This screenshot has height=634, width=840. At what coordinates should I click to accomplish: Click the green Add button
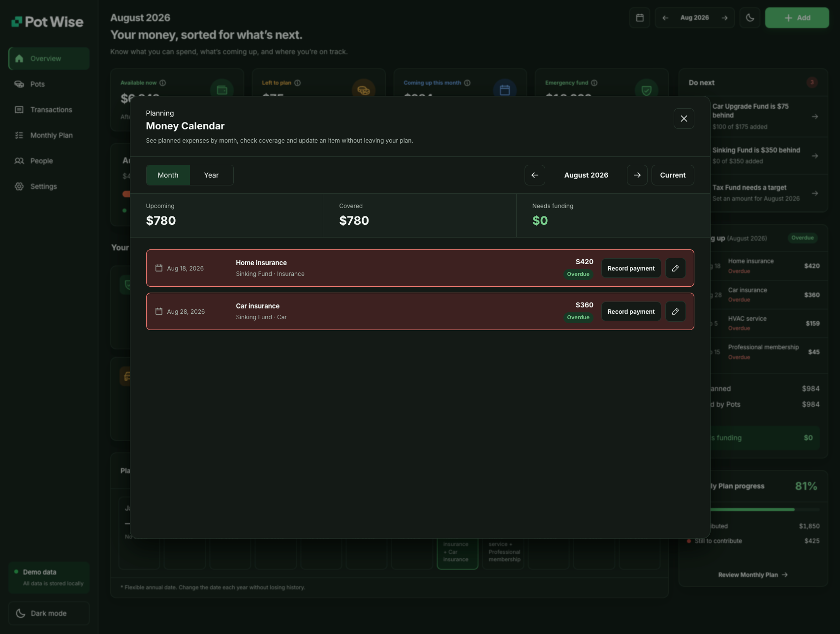pyautogui.click(x=797, y=18)
